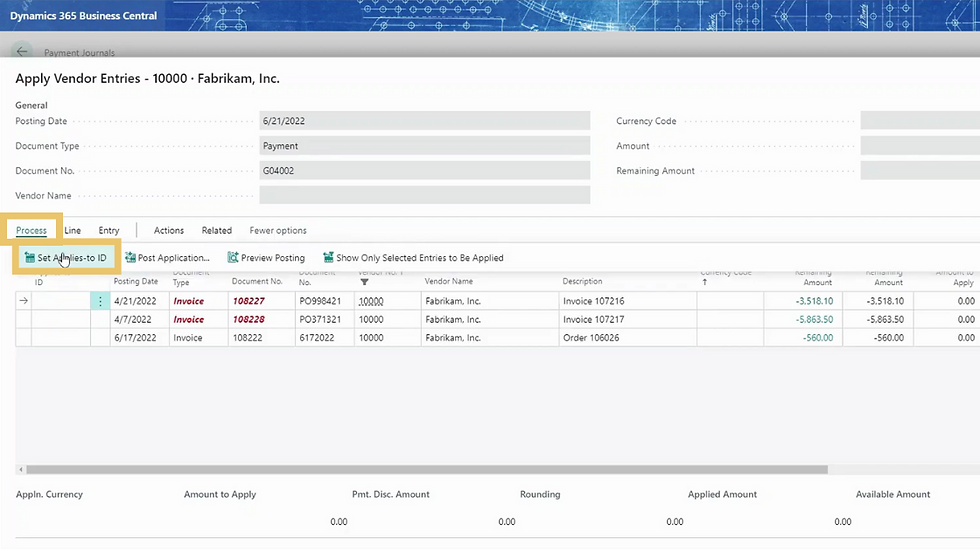Click the header Amount field
This screenshot has width=980, height=551.
[920, 146]
